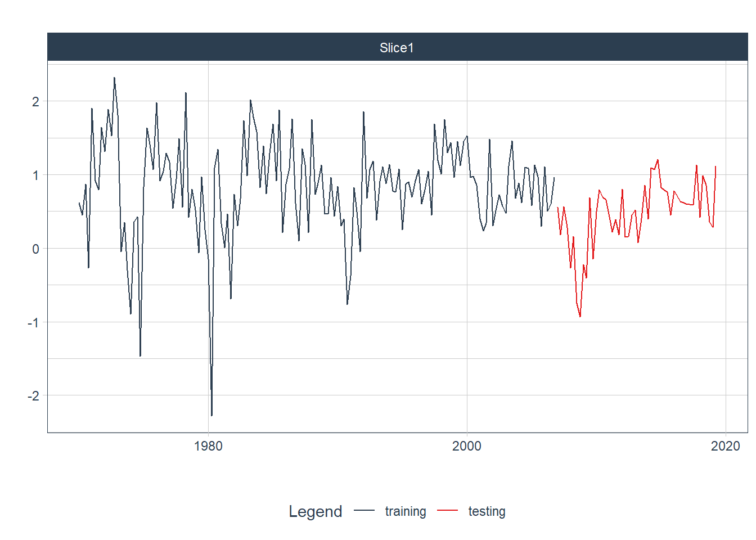Click the y-axis label 0
The image size is (756, 540).
[x=36, y=249]
